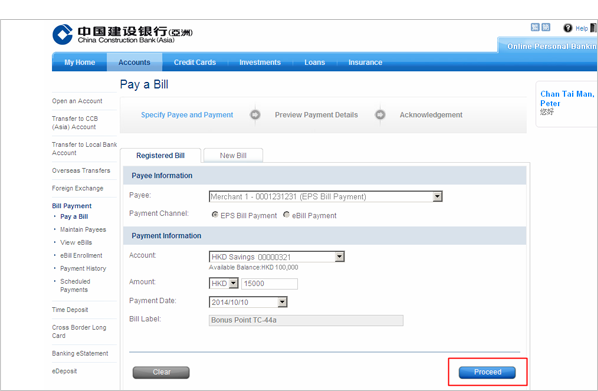Click the first language switch icon
Viewport: 598px width, 391px height.
point(535,27)
